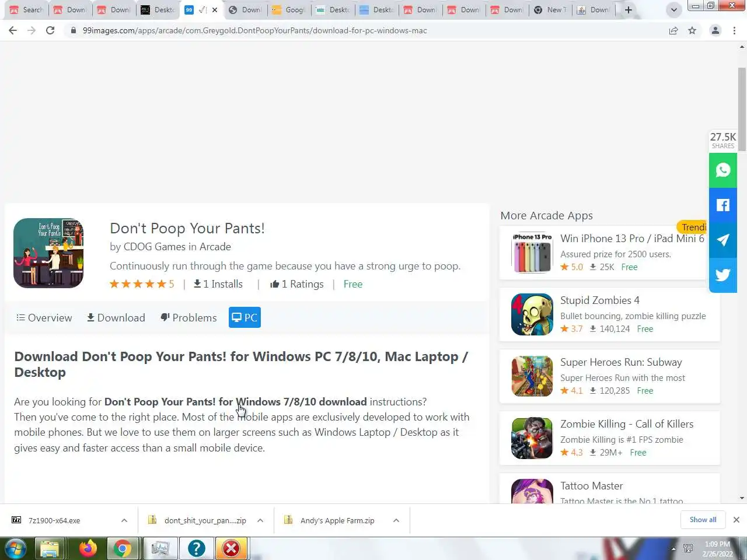Share on WhatsApp

(x=722, y=170)
